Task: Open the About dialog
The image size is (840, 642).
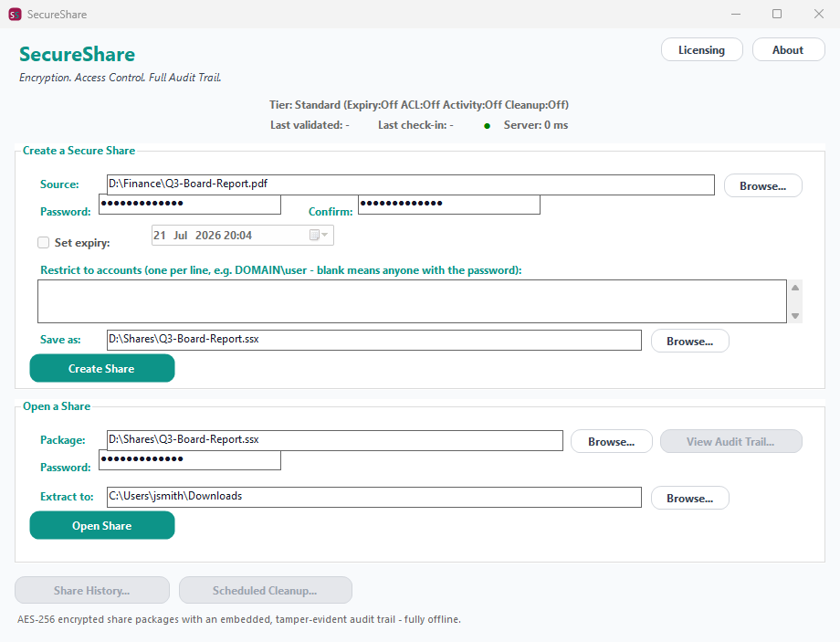Action: [788, 50]
